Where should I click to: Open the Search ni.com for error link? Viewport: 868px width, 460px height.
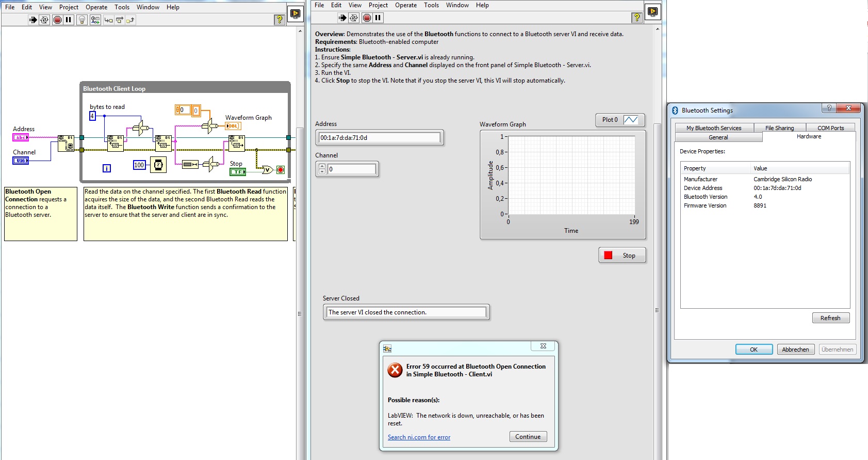419,437
